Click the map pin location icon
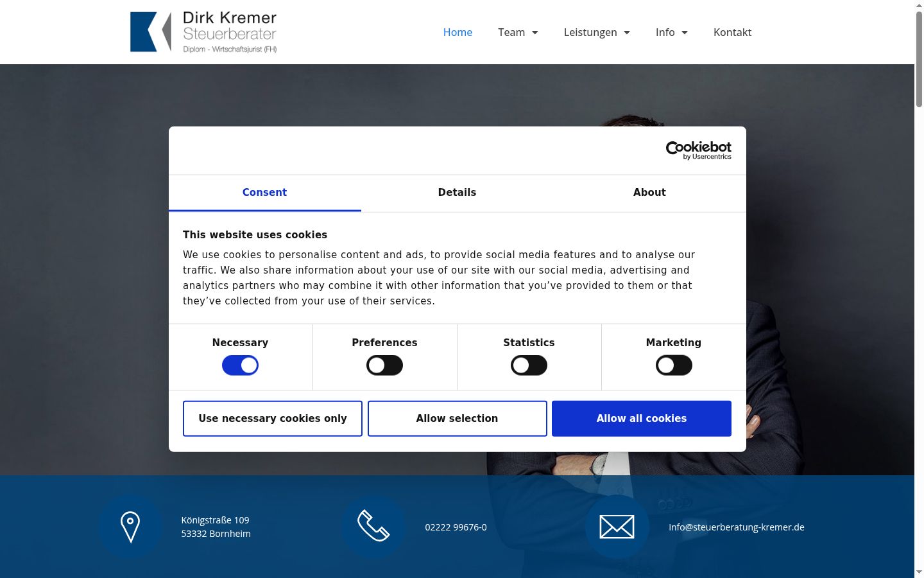 coord(130,527)
